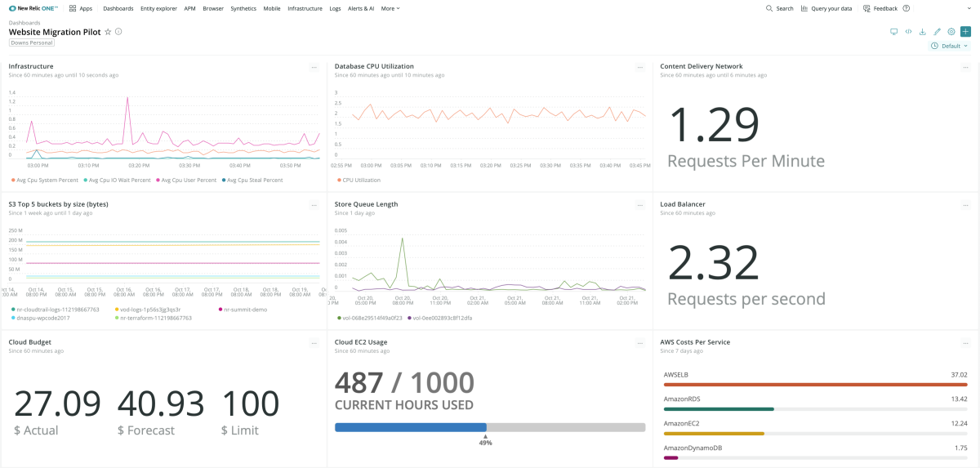Screen dimensions: 980x468
Task: Open the Infrastructure nav item
Action: (x=305, y=8)
